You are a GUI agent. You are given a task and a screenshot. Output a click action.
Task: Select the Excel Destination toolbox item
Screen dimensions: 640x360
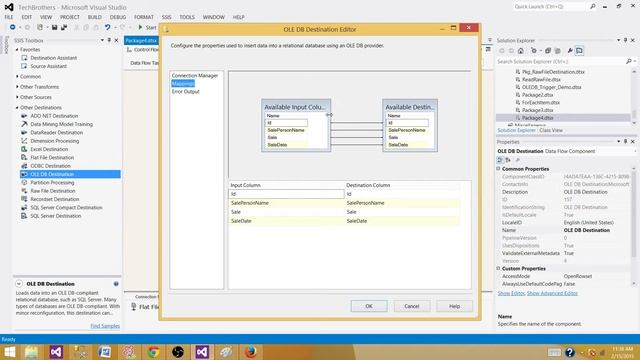[49, 149]
